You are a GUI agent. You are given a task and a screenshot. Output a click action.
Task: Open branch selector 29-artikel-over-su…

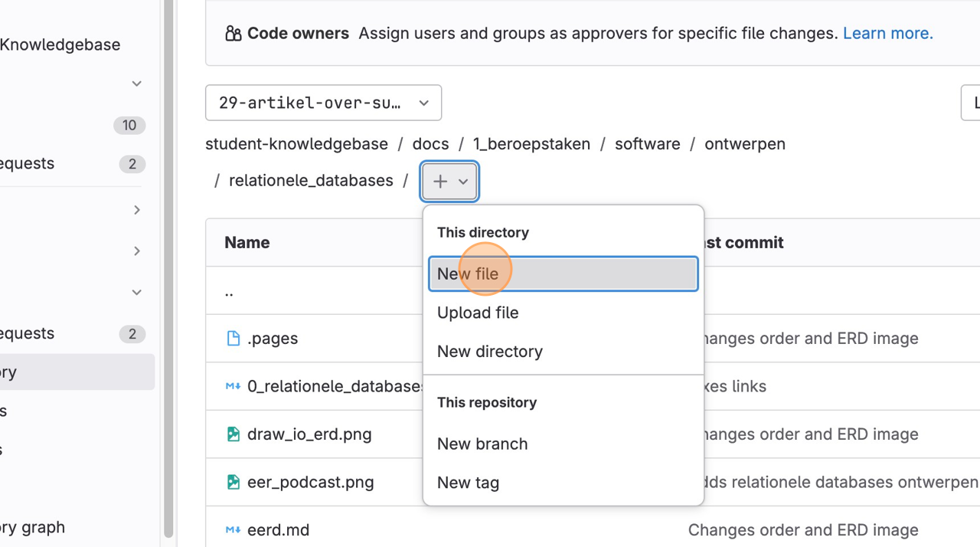(323, 103)
